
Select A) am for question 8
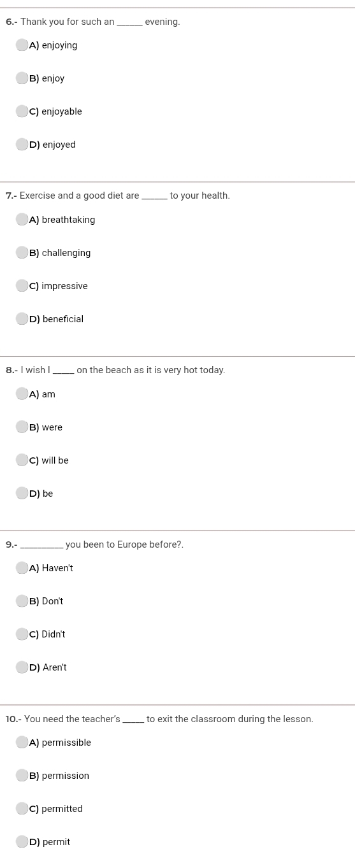click(x=22, y=394)
